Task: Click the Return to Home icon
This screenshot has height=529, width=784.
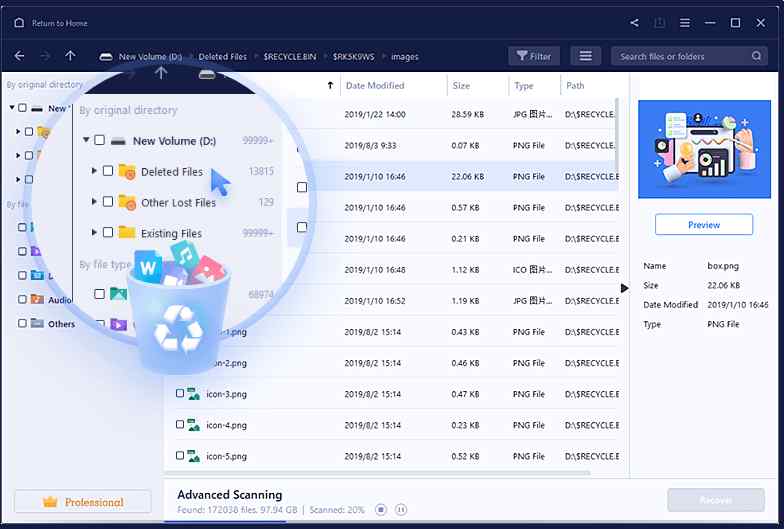Action: 20,23
